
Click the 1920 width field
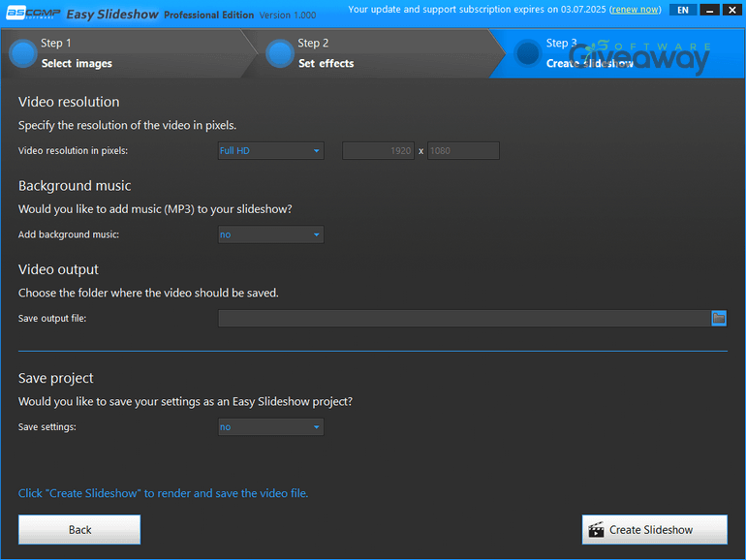378,151
